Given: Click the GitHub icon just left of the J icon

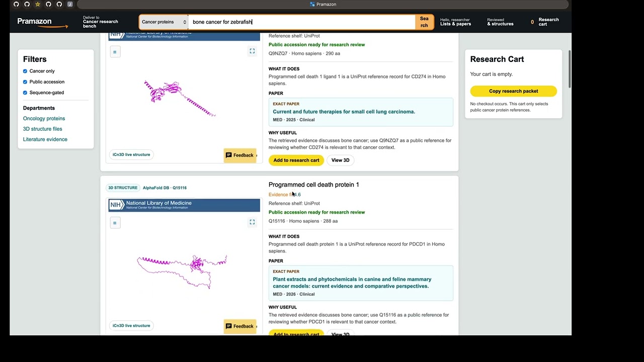Looking at the screenshot, I should [x=59, y=5].
